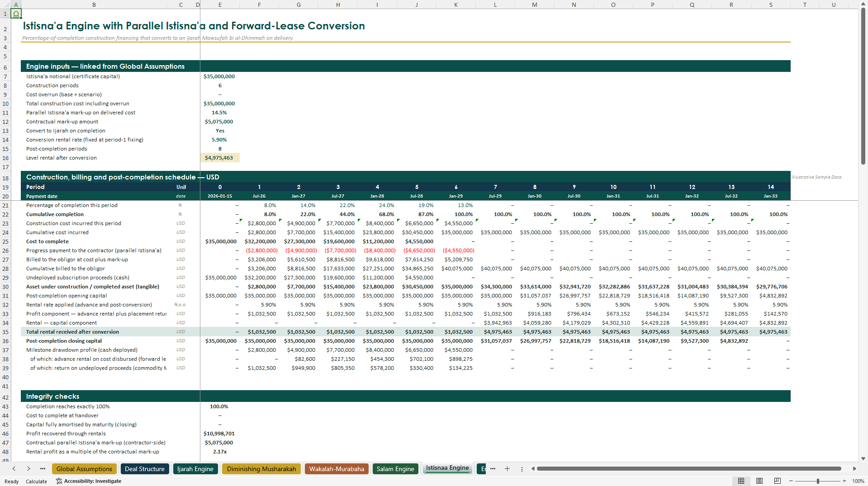Screen dimensions: 868x486
Task: Click horizontal scrollbar thumb
Action: (688, 469)
